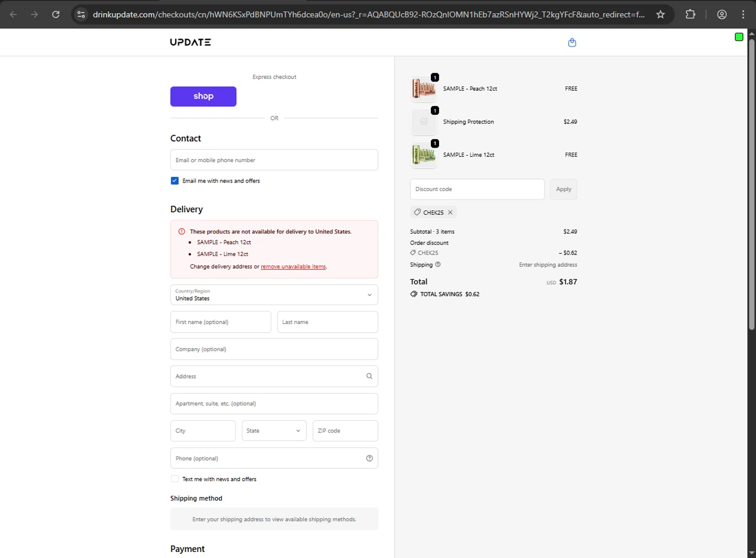Click the CHEK25 applied discount tag icon
The height and width of the screenshot is (558, 756).
(417, 212)
